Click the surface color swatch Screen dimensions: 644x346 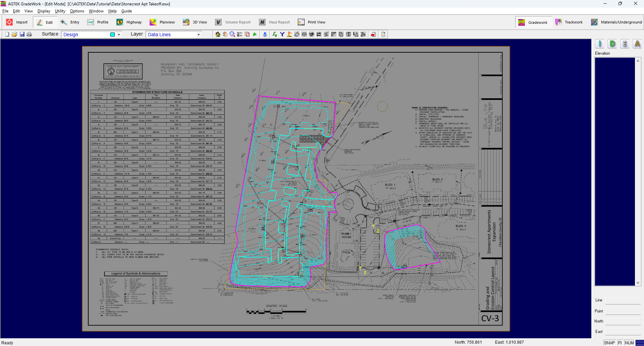(113, 34)
